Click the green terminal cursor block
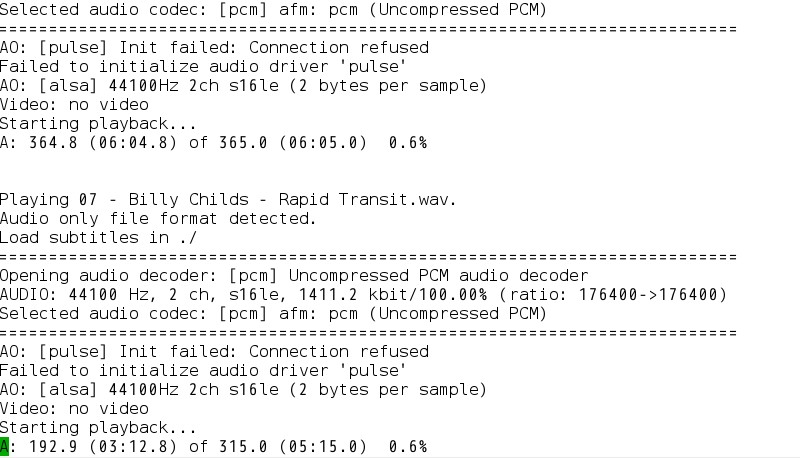The width and height of the screenshot is (800, 458). coord(5,446)
